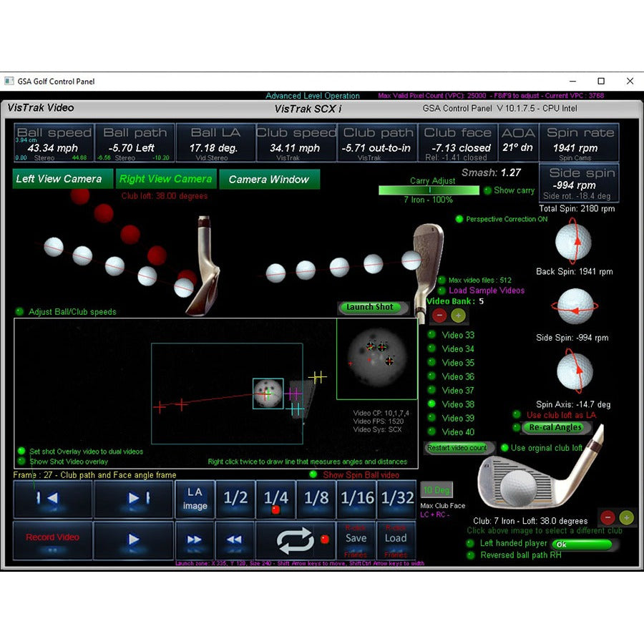The image size is (644, 644).
Task: Select the previous club with the red minus
Action: tap(608, 517)
